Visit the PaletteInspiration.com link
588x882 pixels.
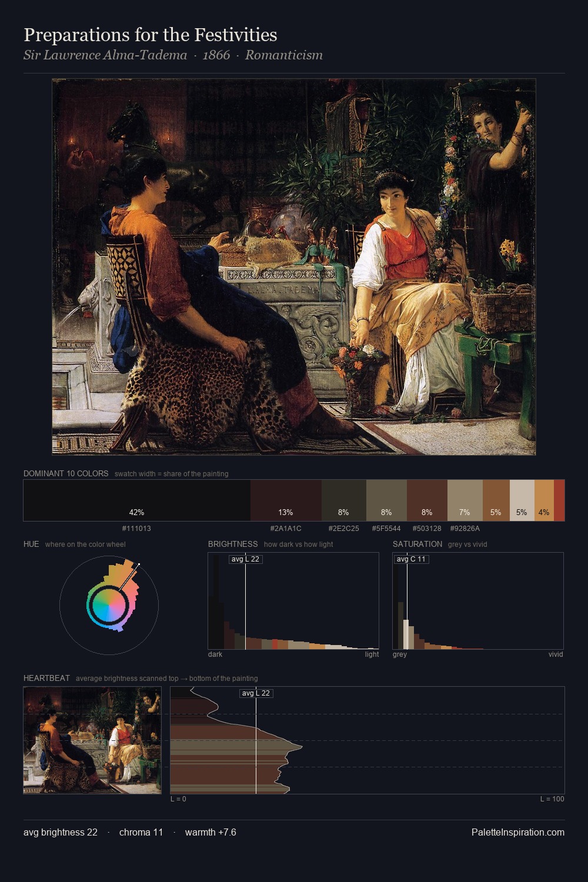click(x=518, y=833)
